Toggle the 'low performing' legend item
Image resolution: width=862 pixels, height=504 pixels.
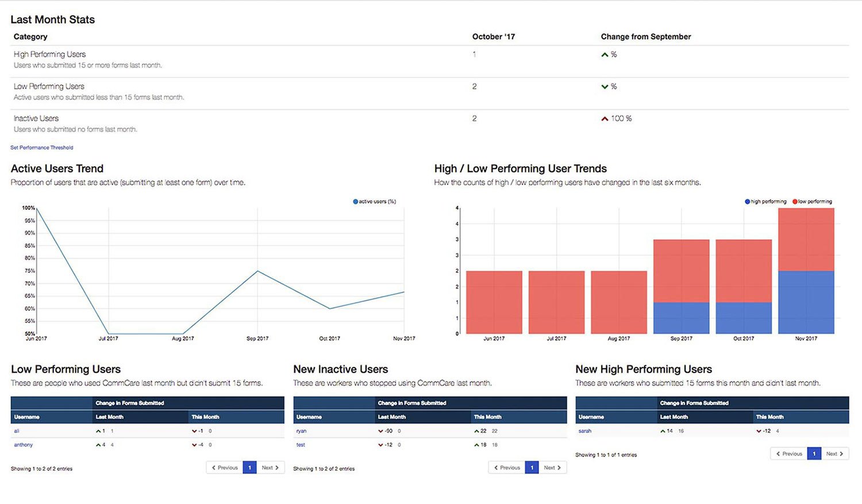[x=812, y=202]
